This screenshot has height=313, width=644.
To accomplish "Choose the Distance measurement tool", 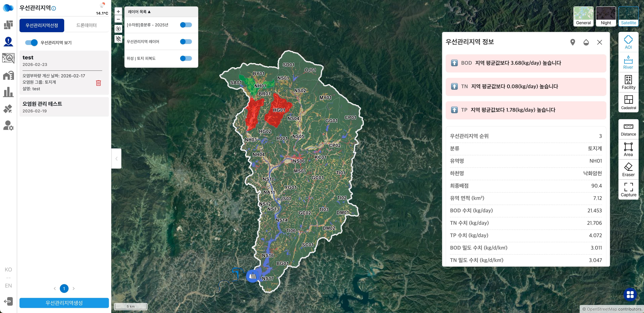I will click(628, 129).
